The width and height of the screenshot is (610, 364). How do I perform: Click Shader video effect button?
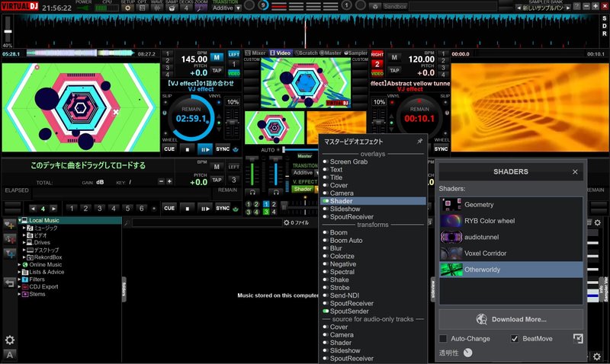click(303, 189)
